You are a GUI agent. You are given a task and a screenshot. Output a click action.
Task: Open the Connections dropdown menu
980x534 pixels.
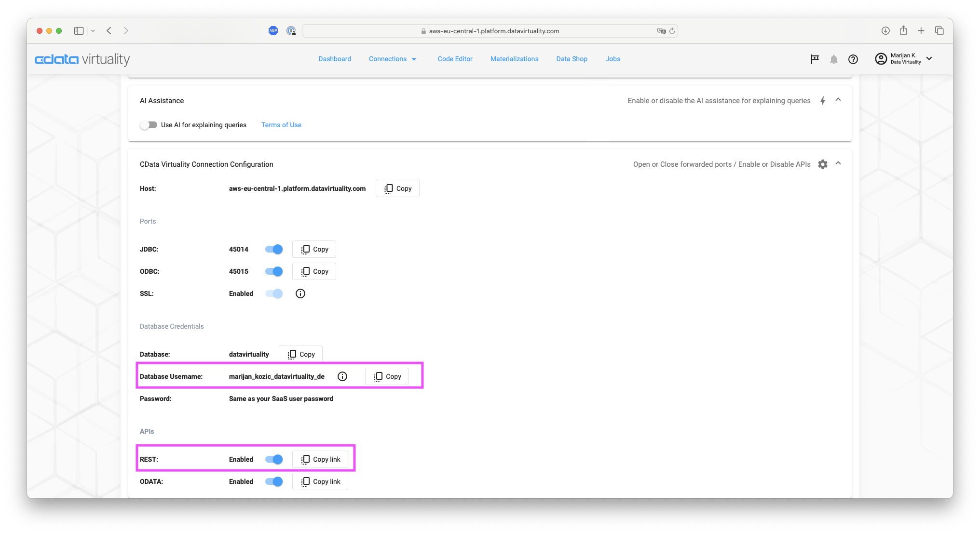(x=393, y=59)
